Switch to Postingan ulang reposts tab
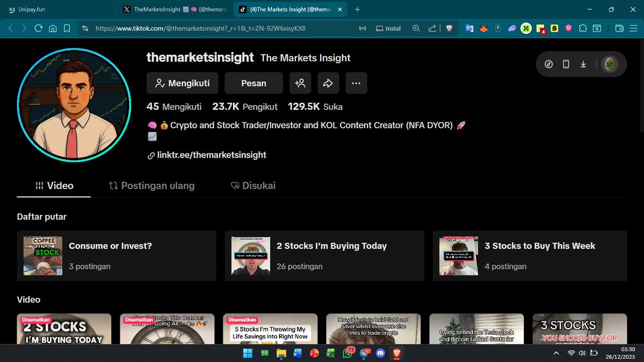The width and height of the screenshot is (644, 362). tap(152, 186)
